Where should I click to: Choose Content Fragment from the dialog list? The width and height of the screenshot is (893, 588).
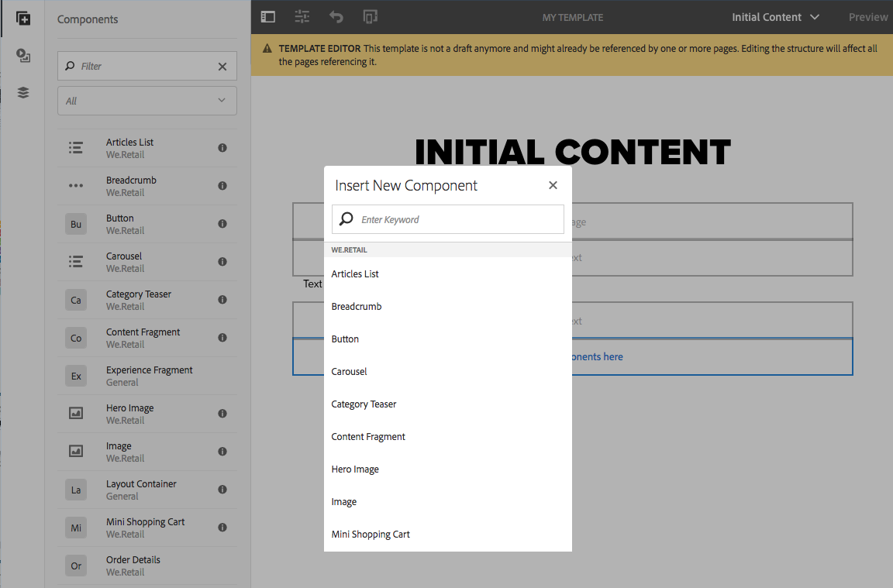tap(368, 437)
